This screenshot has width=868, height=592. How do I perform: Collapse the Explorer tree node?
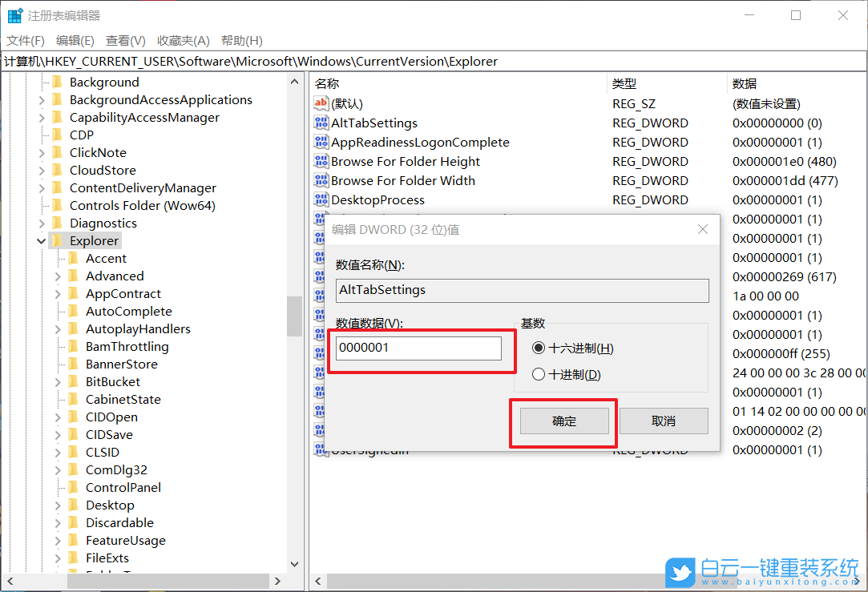pos(41,240)
